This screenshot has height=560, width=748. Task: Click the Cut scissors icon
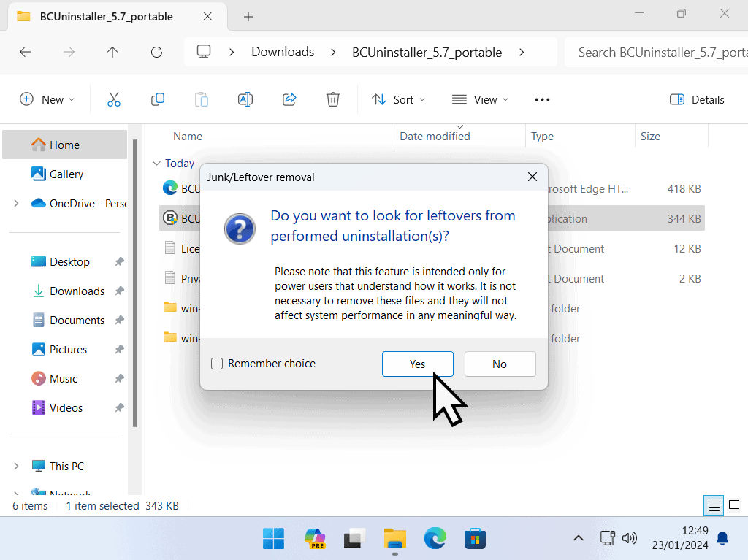tap(114, 99)
